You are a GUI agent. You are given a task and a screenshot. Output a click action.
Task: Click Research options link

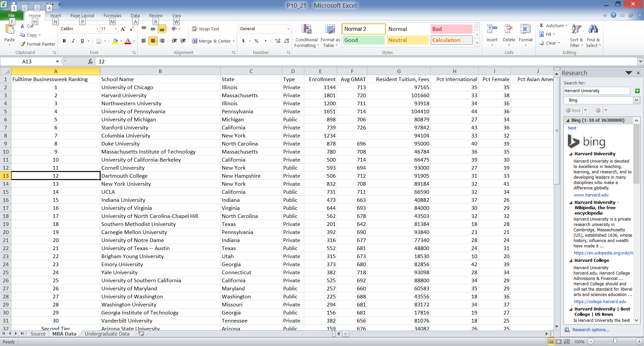[x=591, y=330]
